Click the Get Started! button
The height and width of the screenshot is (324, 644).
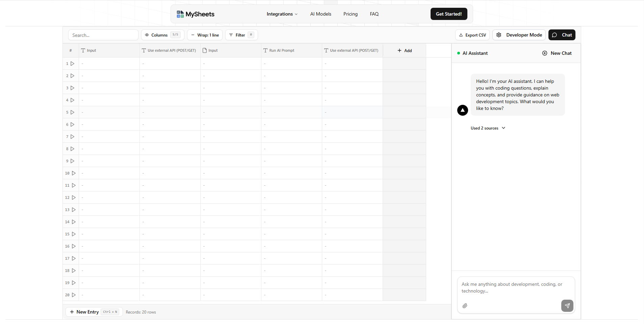tap(448, 14)
